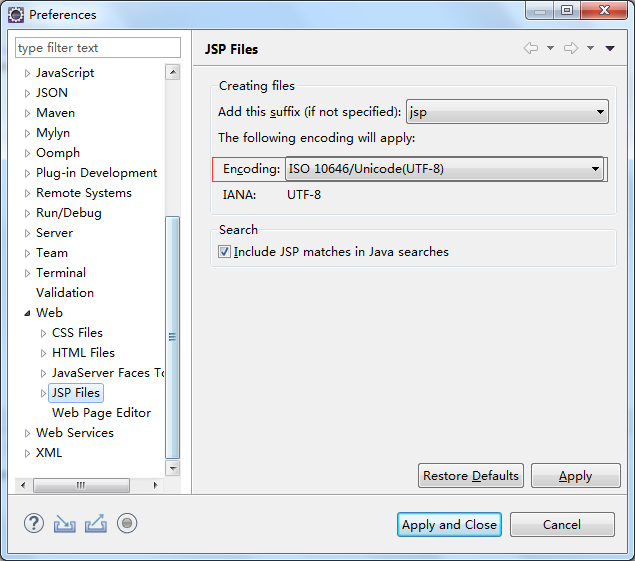Expand the Terminal tree node
635x561 pixels.
[27, 273]
